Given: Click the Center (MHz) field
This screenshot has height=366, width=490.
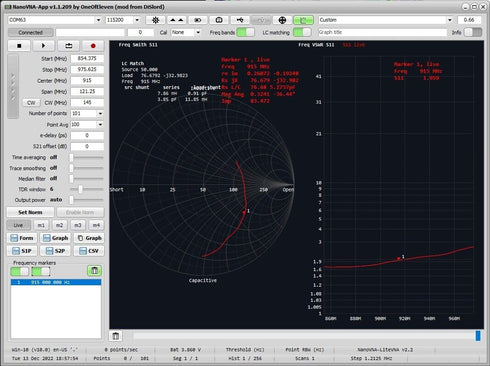Looking at the screenshot, I should [x=87, y=80].
